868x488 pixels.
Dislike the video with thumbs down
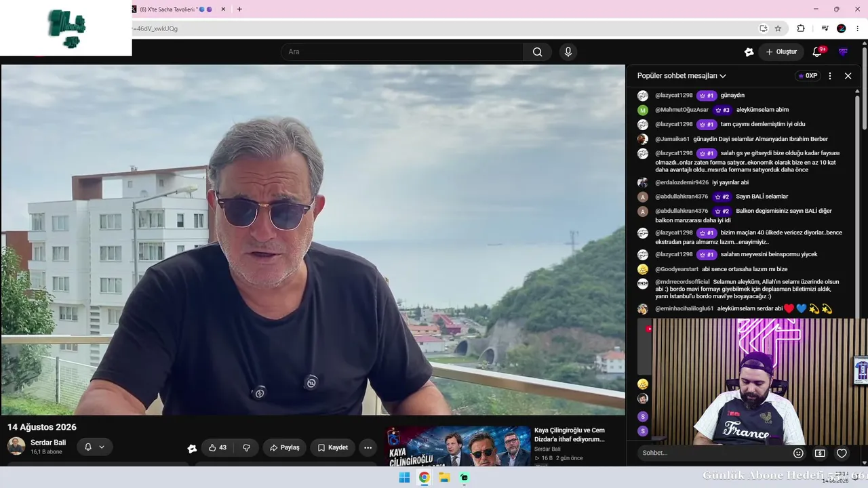[x=246, y=447]
